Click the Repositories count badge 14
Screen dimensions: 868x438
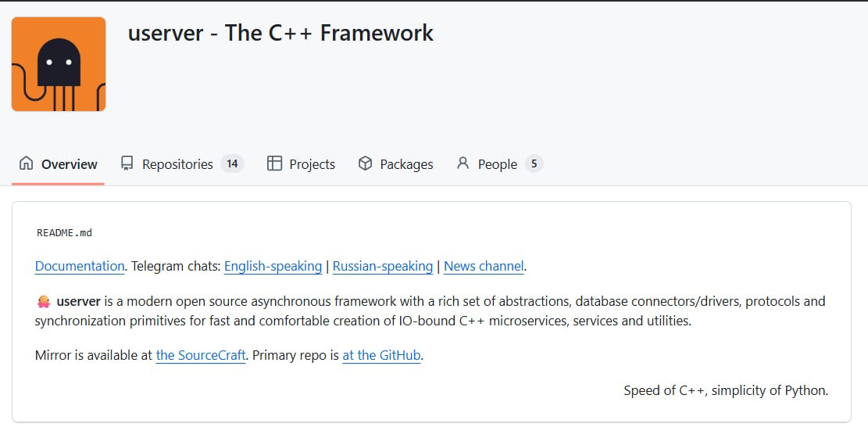point(232,163)
